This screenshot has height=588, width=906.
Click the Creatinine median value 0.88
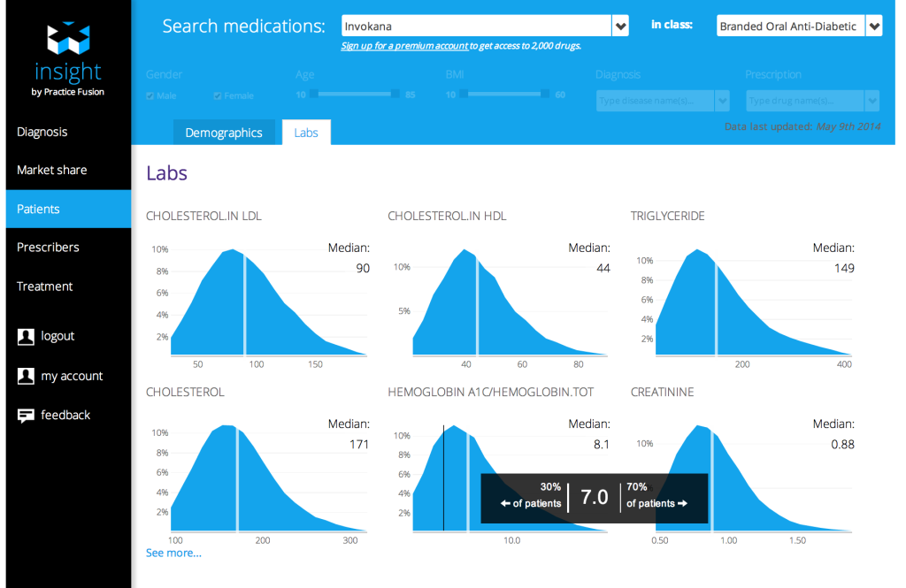click(842, 444)
